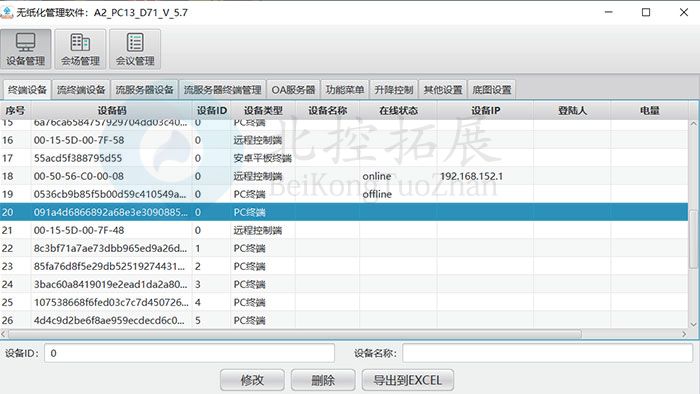700x394 pixels.
Task: Select device code 107538668f6fed03c7c7d450726...
Action: point(111,302)
